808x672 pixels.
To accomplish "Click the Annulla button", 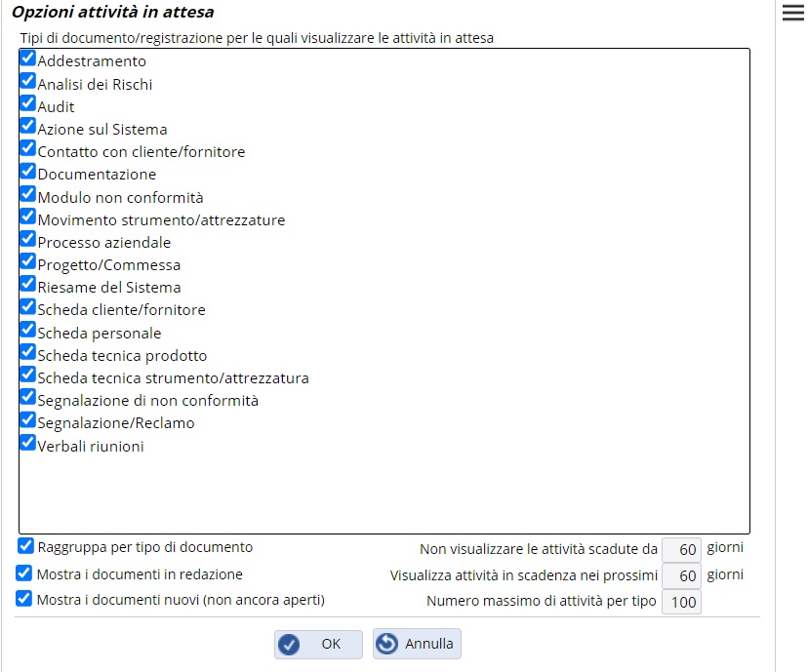I will [417, 644].
